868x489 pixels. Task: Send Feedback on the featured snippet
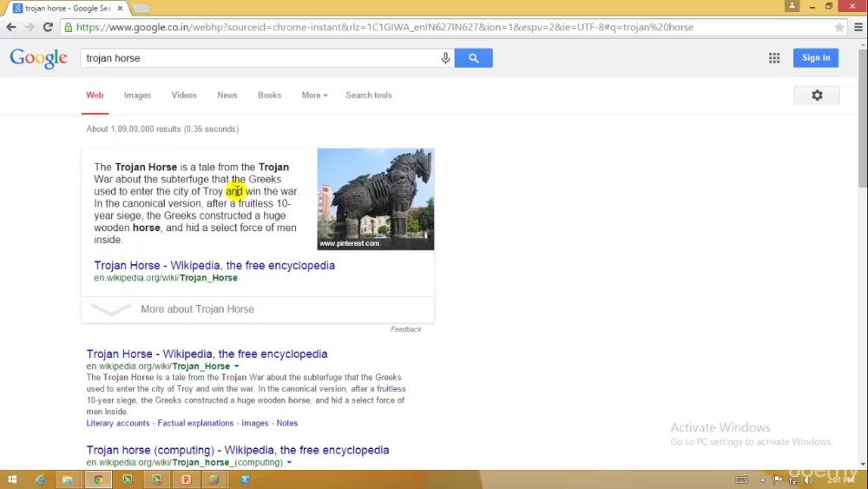tap(405, 329)
